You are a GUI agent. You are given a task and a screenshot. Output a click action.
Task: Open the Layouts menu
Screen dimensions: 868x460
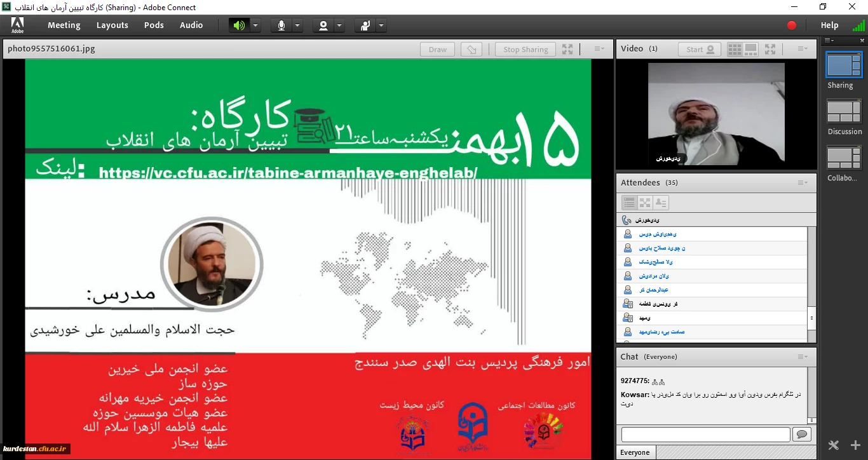[112, 25]
